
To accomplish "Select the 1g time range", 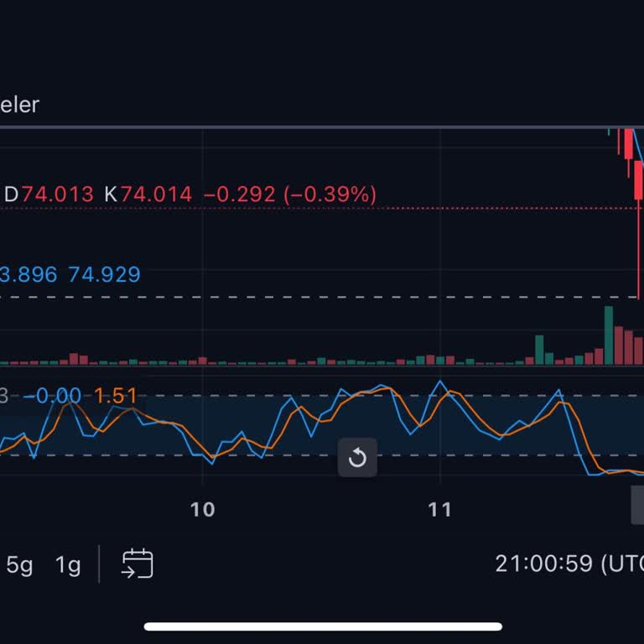I will click(x=68, y=564).
